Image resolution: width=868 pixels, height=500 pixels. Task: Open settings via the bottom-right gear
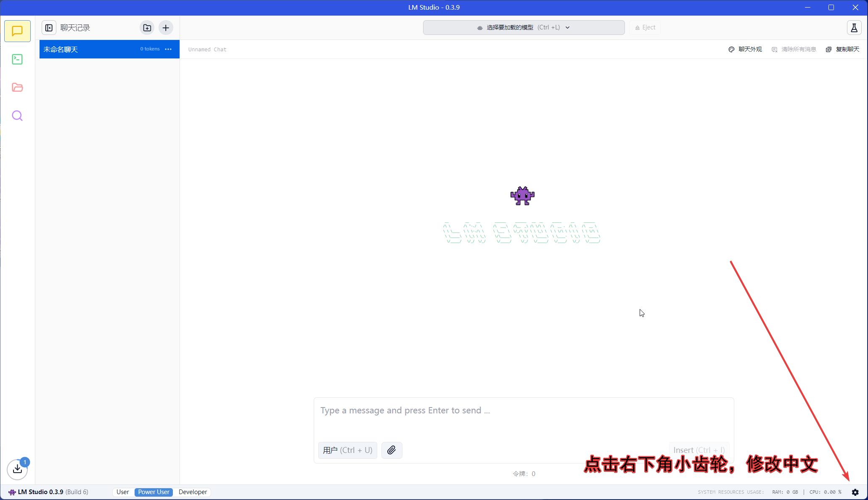point(855,492)
